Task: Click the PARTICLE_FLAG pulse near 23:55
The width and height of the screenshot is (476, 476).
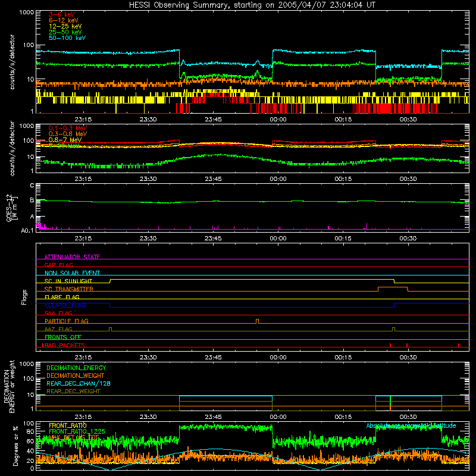Action: [258, 321]
